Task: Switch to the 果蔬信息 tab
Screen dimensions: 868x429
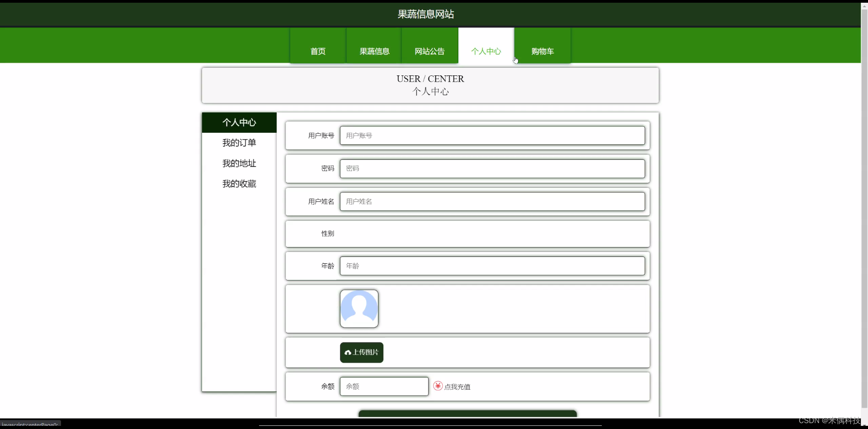Action: [374, 51]
